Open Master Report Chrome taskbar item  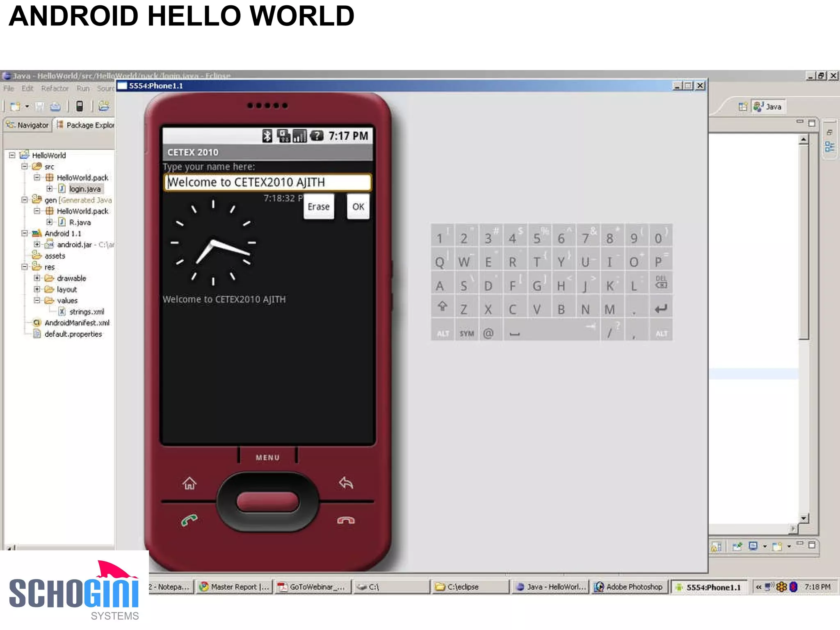tap(234, 587)
